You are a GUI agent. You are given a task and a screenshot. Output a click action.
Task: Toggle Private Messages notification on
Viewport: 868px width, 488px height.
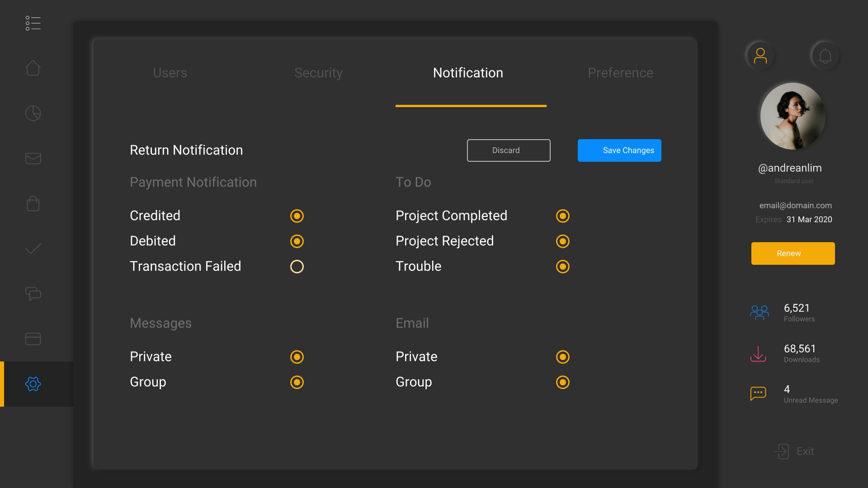pos(297,357)
